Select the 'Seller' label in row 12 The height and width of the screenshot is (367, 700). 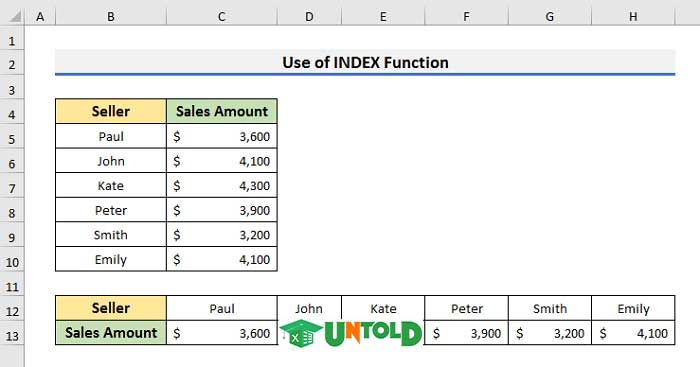[x=111, y=308]
